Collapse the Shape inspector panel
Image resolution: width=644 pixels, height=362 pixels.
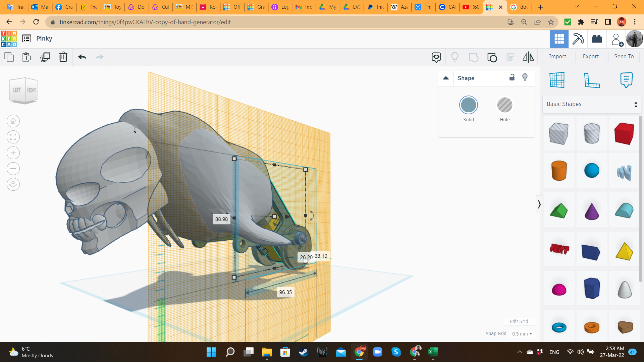446,78
